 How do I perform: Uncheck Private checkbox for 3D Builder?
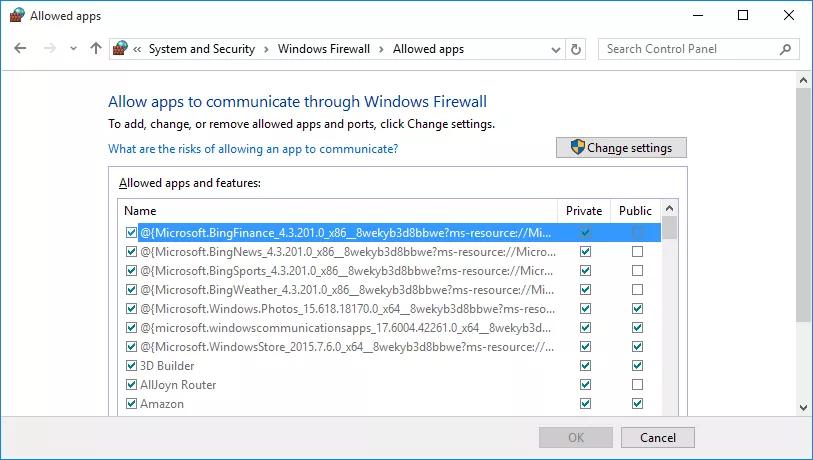point(585,366)
